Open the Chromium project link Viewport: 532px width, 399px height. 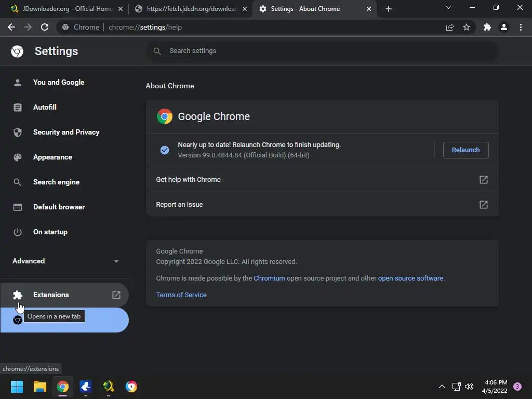pos(269,278)
